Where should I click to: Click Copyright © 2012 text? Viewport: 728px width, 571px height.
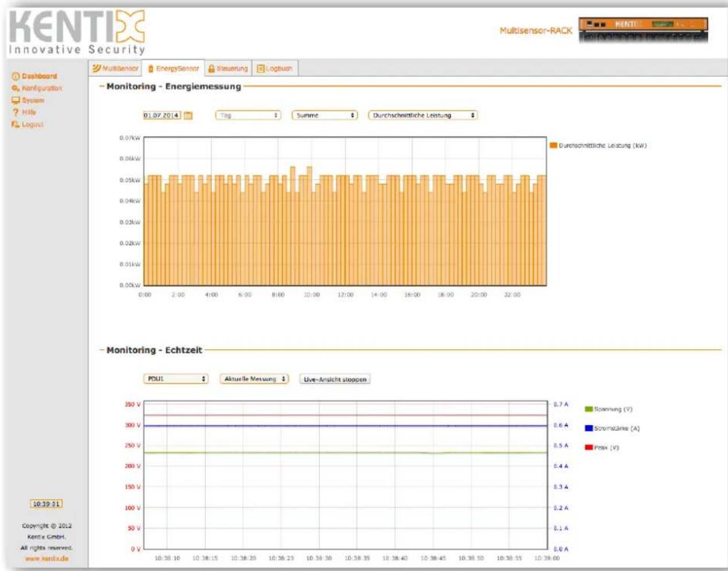tap(47, 526)
